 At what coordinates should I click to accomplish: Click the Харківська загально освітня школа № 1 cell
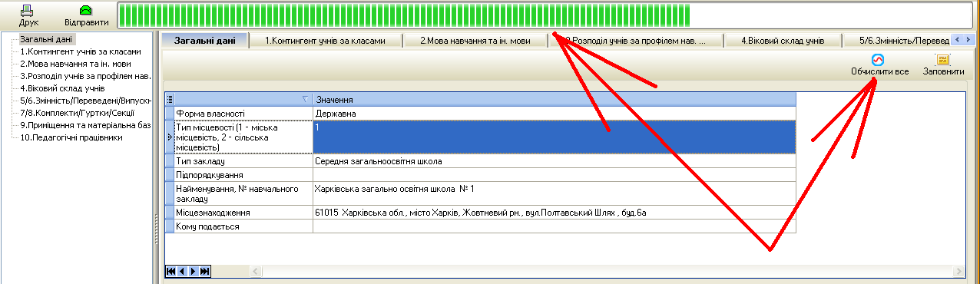(555, 193)
